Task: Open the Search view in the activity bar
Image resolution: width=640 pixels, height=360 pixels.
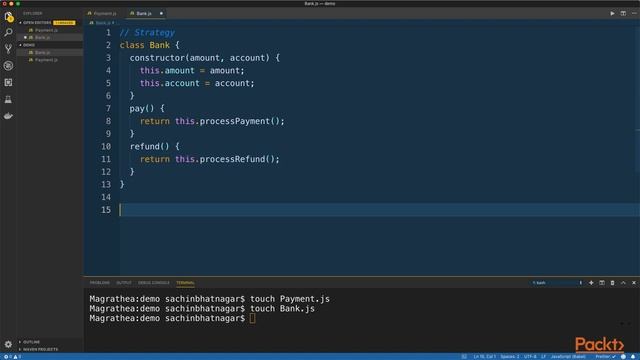Action: coord(8,32)
